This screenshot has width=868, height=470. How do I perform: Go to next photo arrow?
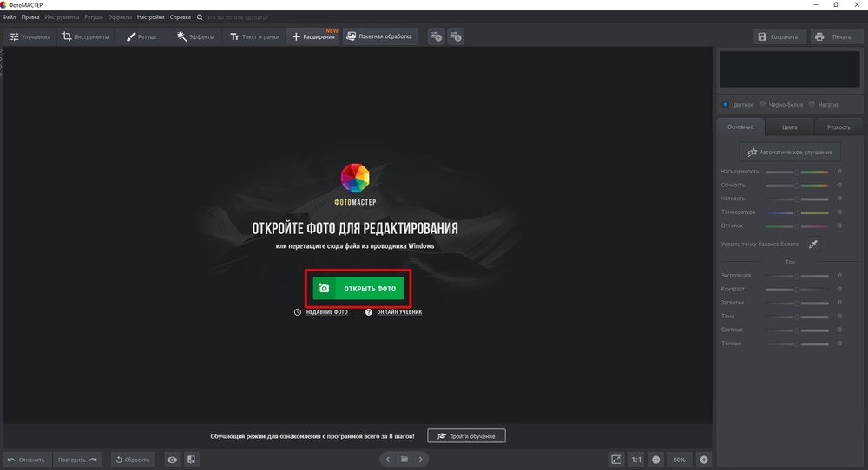pos(421,460)
